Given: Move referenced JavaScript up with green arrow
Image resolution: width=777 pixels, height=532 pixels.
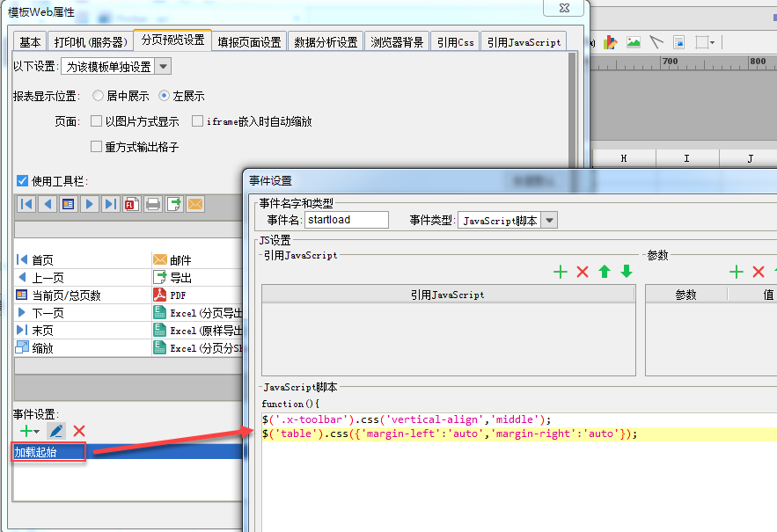Looking at the screenshot, I should (x=605, y=272).
